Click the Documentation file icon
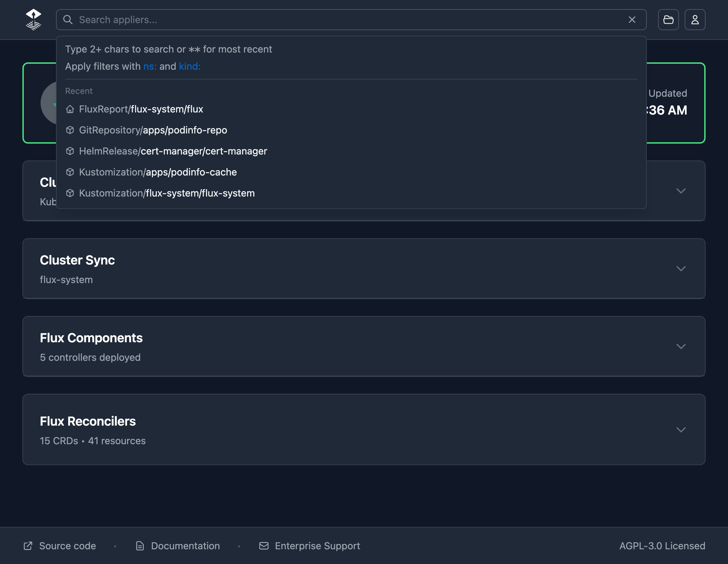728x564 pixels. click(x=140, y=546)
